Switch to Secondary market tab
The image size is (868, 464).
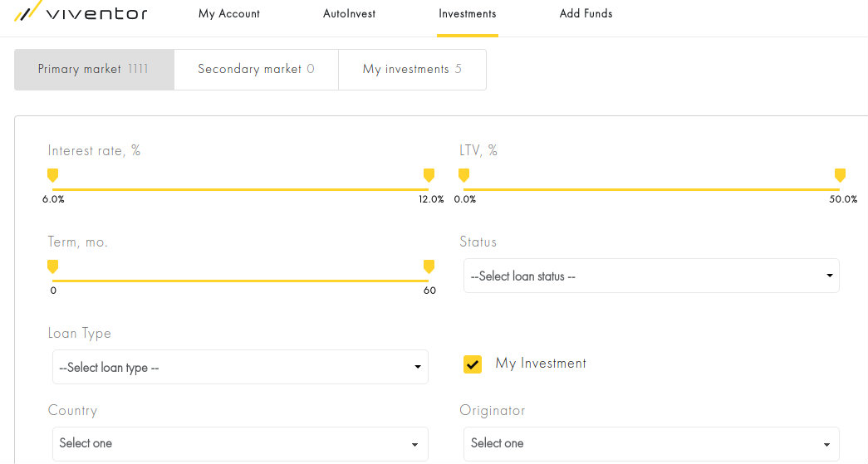pyautogui.click(x=256, y=69)
